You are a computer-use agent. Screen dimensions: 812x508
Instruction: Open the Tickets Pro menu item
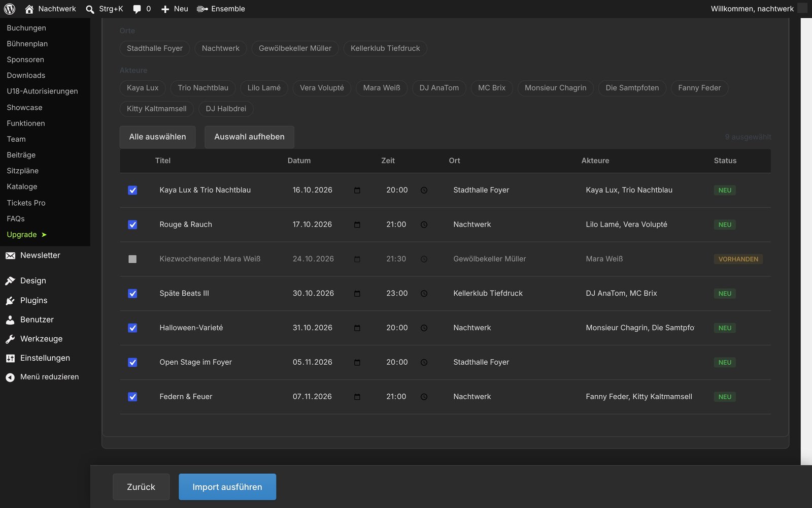[x=26, y=203]
